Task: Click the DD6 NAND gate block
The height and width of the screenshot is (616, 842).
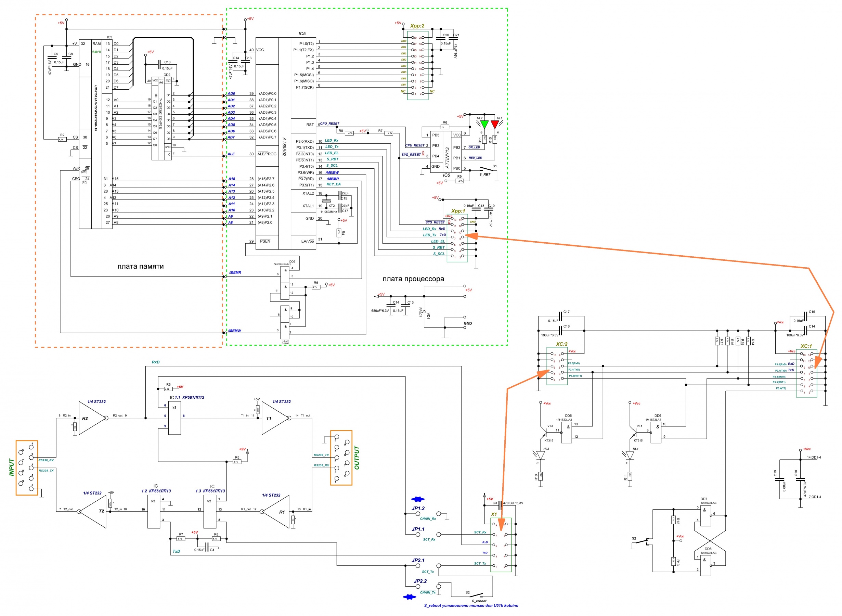Action: pyautogui.click(x=656, y=433)
